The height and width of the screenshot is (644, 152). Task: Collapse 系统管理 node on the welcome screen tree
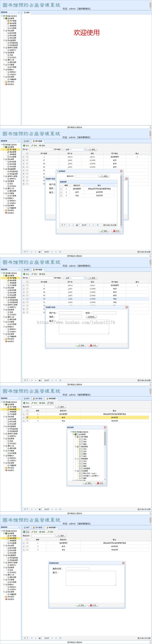click(4, 19)
